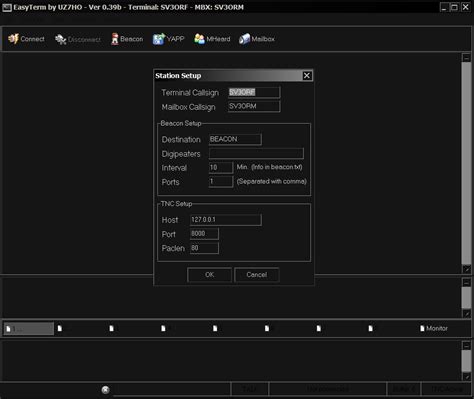Select the highlighted session tab 1

coord(29,328)
